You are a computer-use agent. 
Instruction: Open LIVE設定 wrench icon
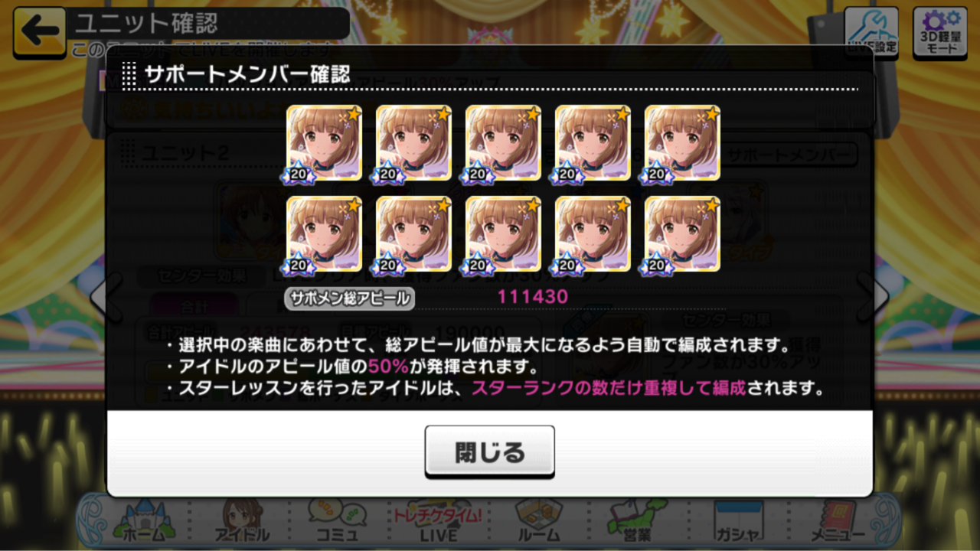(871, 31)
